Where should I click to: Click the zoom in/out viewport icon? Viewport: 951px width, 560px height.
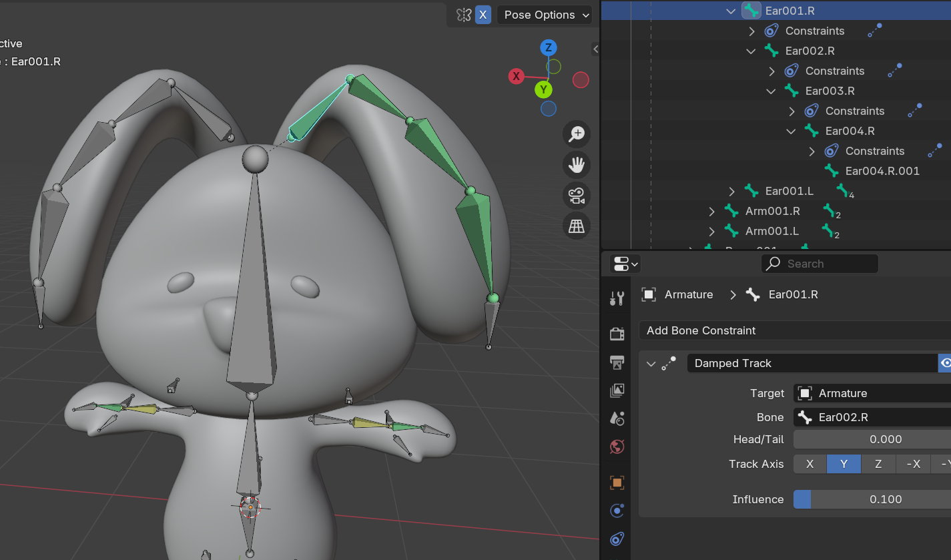click(576, 134)
